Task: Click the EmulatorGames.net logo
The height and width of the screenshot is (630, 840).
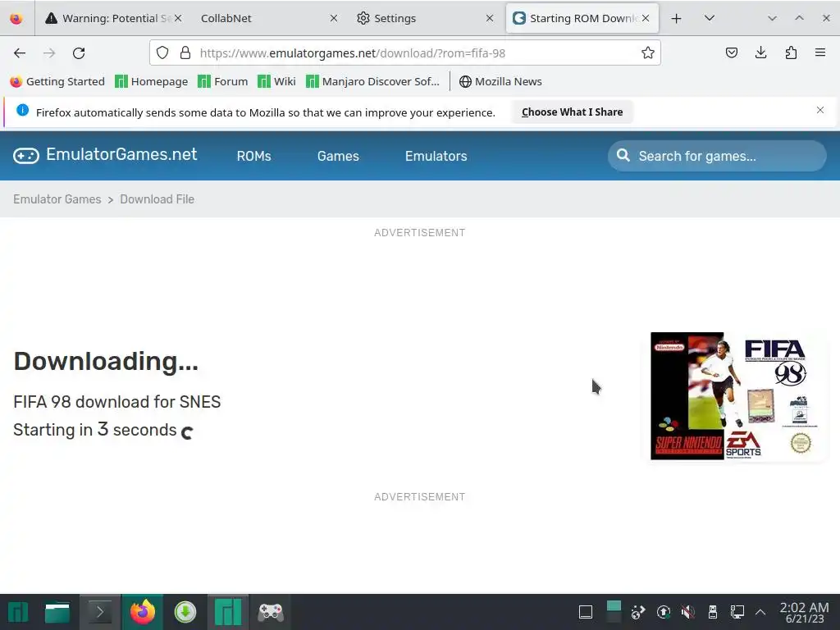Action: pyautogui.click(x=105, y=155)
